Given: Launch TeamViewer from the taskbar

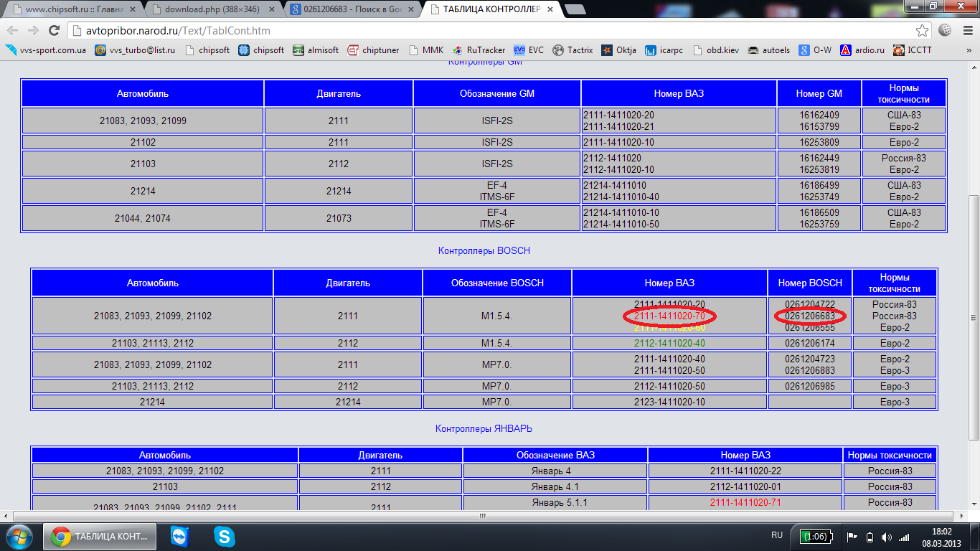Looking at the screenshot, I should pyautogui.click(x=180, y=536).
